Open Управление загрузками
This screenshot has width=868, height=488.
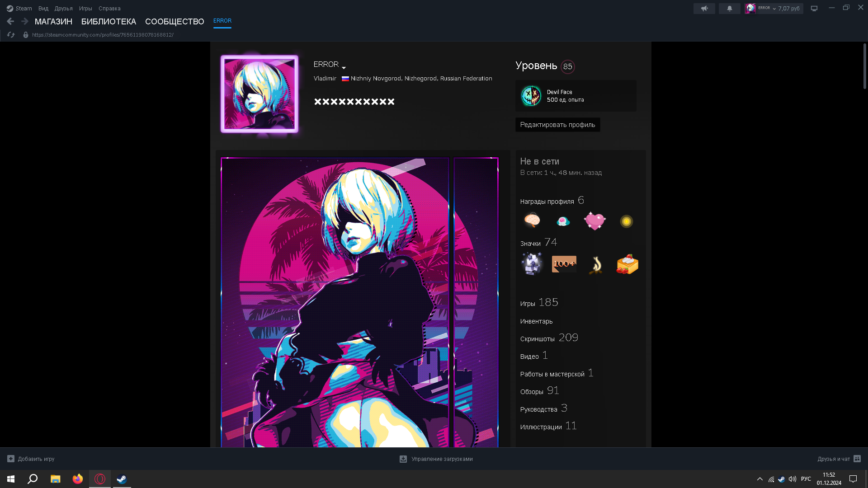442,459
